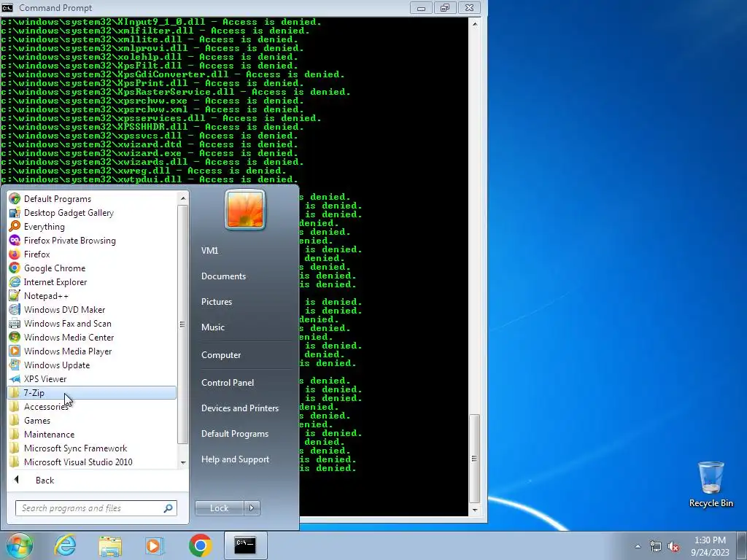The height and width of the screenshot is (560, 747).
Task: Restore the Command Prompt window size
Action: (x=445, y=7)
